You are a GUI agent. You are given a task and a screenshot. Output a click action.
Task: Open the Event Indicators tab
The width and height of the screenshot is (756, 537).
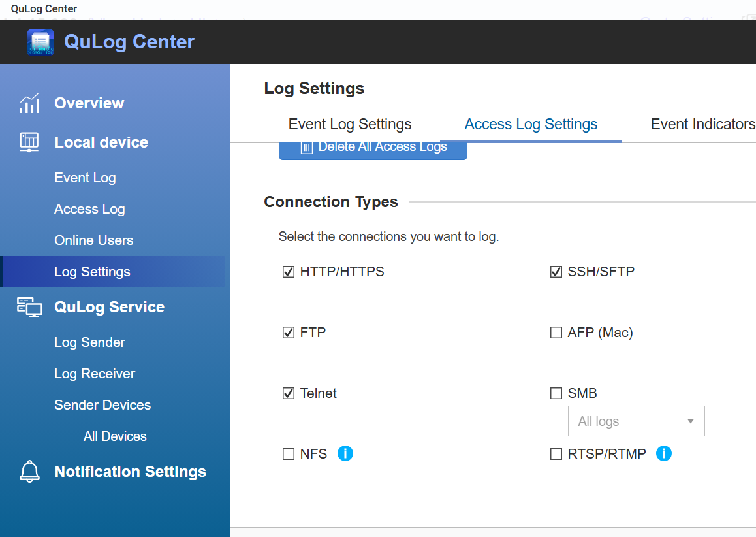[702, 124]
